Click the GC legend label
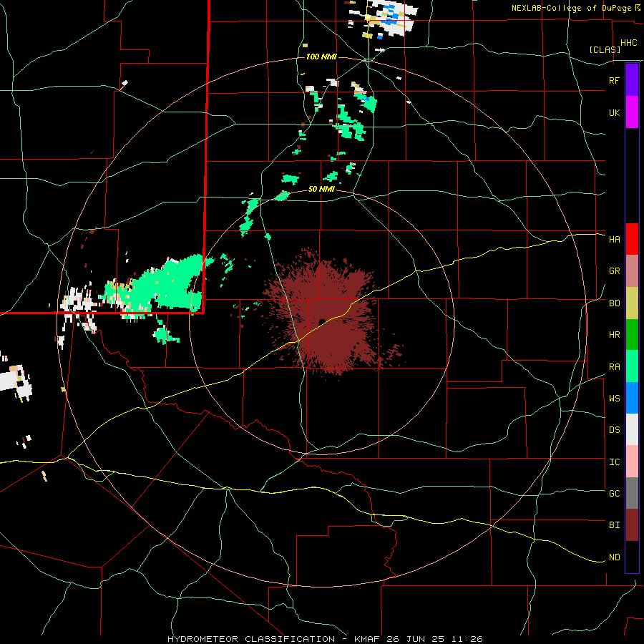The width and height of the screenshot is (644, 644). (x=614, y=494)
